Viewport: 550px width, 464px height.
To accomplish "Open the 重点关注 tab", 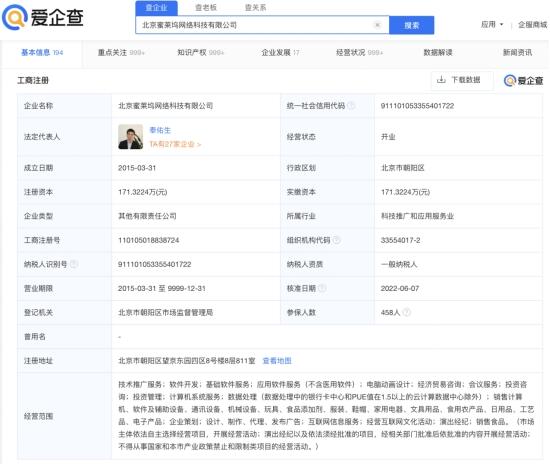I will pos(121,53).
